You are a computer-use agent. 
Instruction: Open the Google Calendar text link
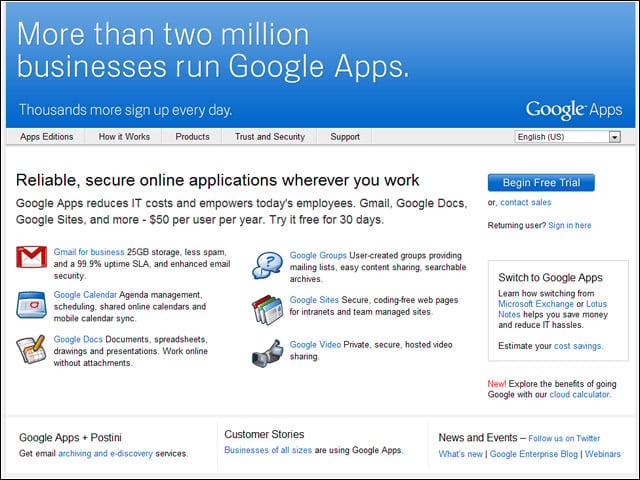[85, 295]
